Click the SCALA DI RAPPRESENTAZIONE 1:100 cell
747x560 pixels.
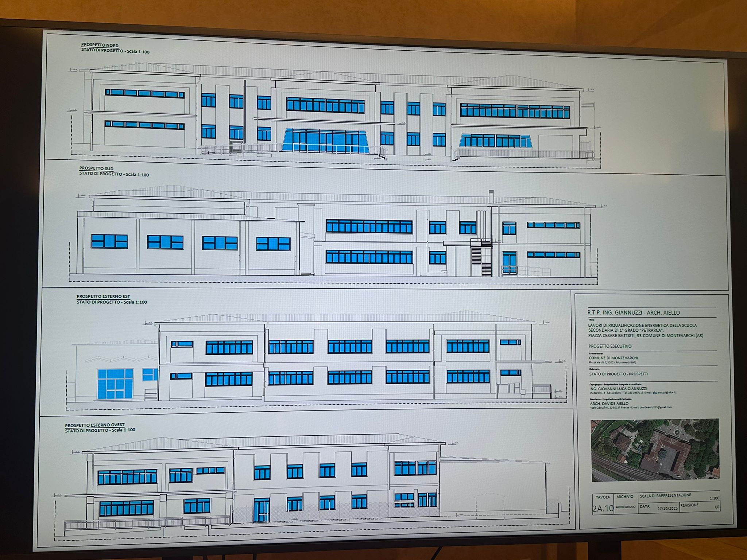(680, 497)
